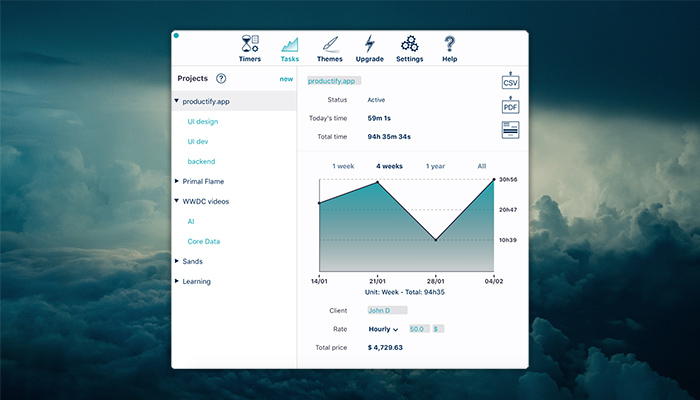Select the Sands project row
Viewport: 700px width, 400px height.
click(234, 261)
